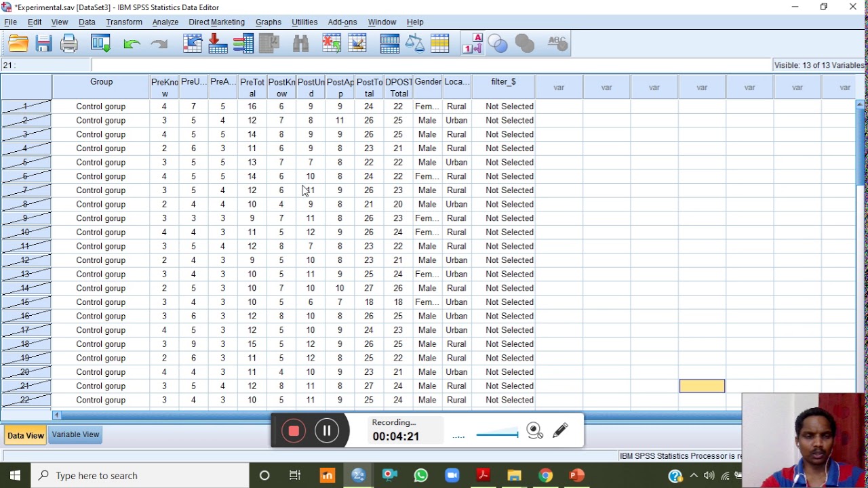Undo the last action with green arrow
The image size is (868, 488).
132,44
